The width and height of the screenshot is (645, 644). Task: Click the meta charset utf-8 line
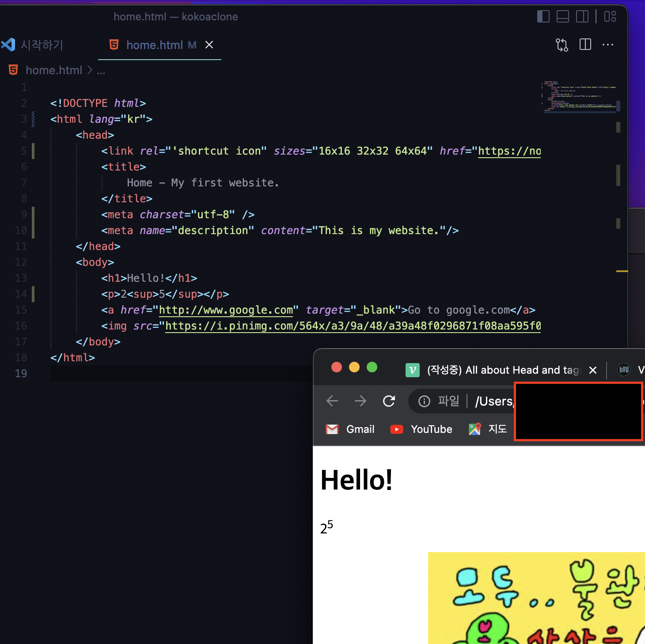coord(178,215)
